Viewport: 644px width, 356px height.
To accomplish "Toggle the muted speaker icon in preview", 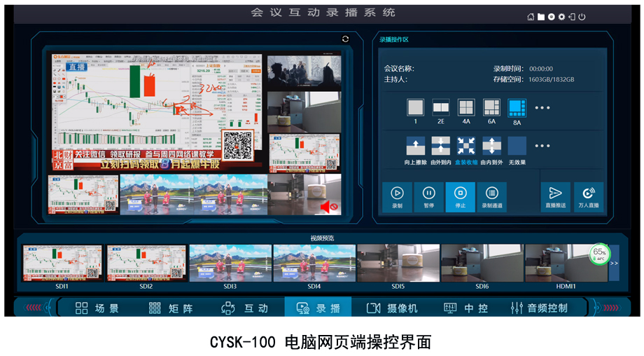I will point(329,207).
